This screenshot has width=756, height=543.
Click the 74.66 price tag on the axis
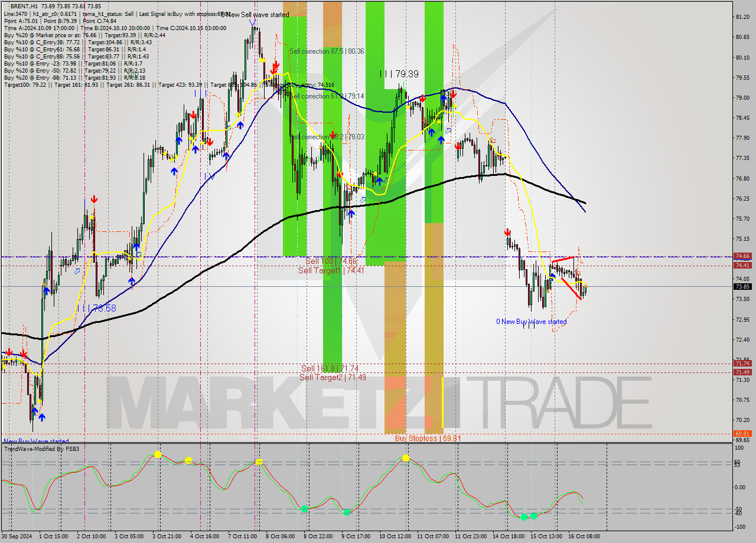point(742,256)
